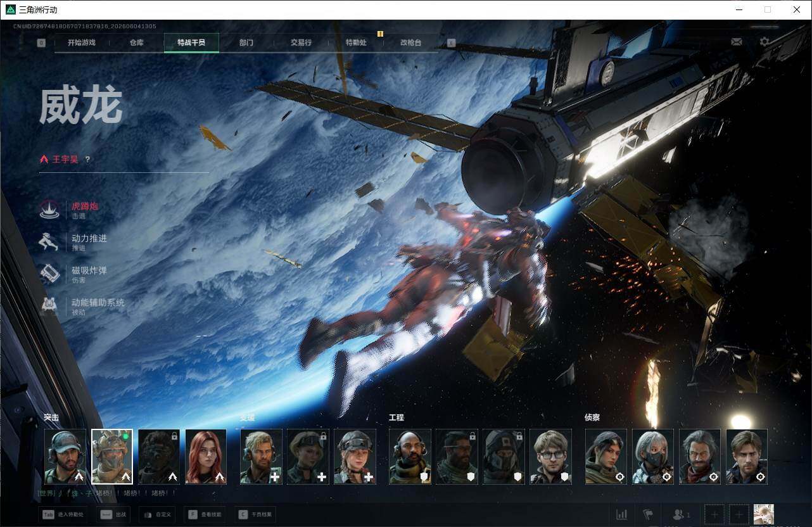This screenshot has width=812, height=527.
Task: Open the player avatar profile picture
Action: (x=764, y=514)
